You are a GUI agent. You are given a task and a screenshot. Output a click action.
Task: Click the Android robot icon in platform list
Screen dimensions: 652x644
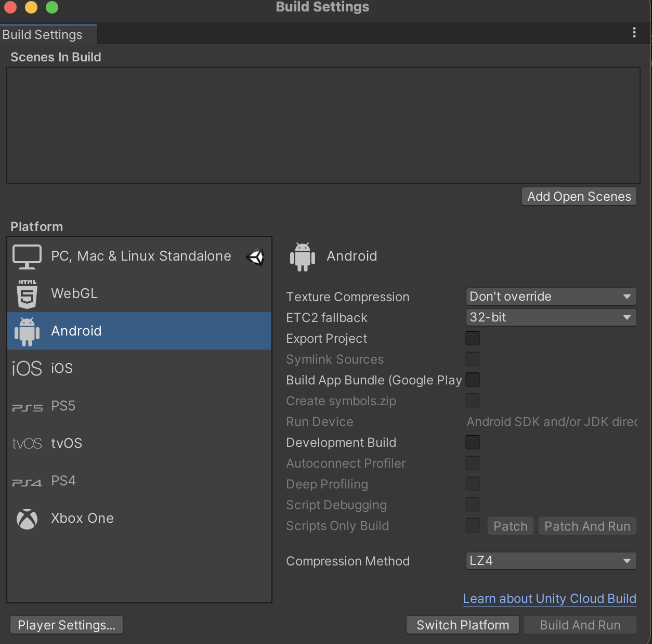tap(27, 331)
